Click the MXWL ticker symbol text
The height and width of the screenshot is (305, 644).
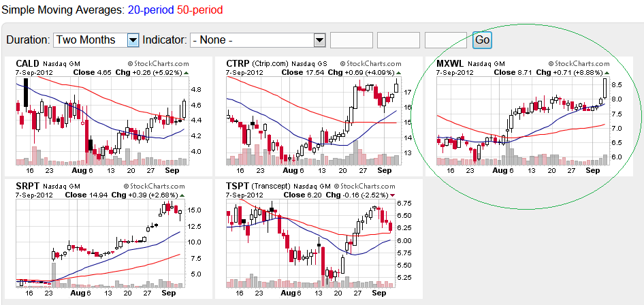[x=450, y=63]
